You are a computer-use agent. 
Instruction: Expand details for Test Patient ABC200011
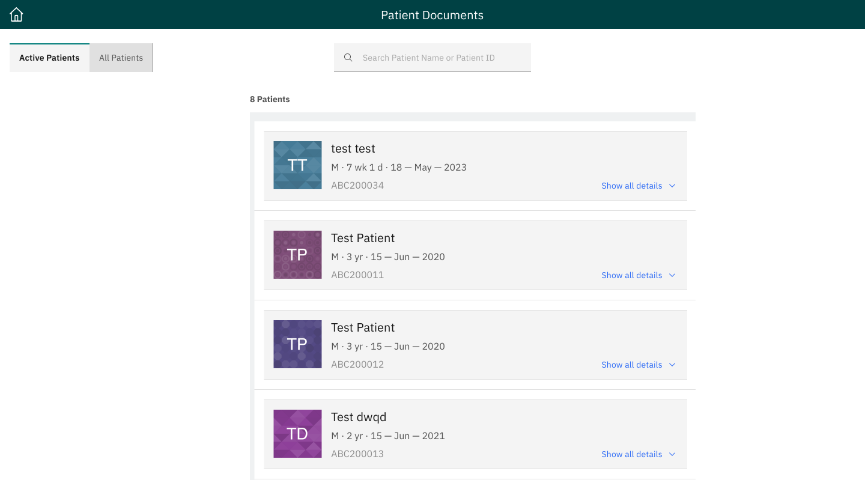(x=672, y=275)
